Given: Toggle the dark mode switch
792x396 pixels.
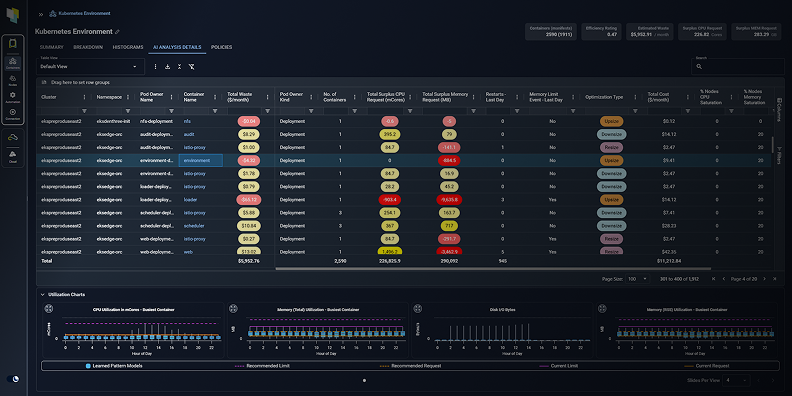Looking at the screenshot, I should tap(14, 378).
